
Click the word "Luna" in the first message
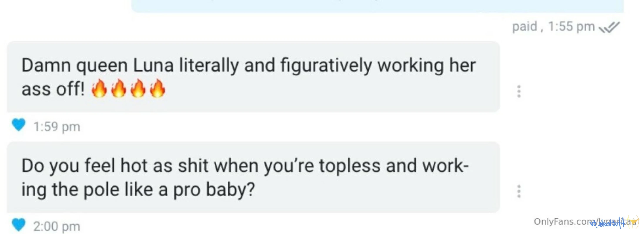[x=153, y=66]
